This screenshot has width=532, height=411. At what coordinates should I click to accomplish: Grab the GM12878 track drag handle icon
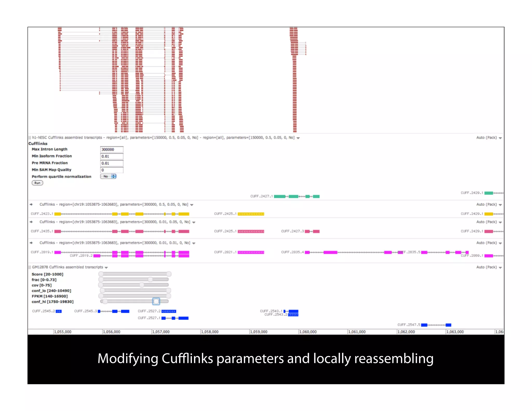point(30,267)
